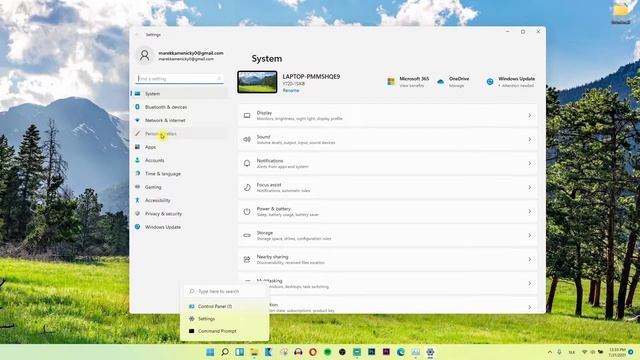This screenshot has width=640, height=360.
Task: Expand the Nearby sharing row chevron
Action: (529, 260)
